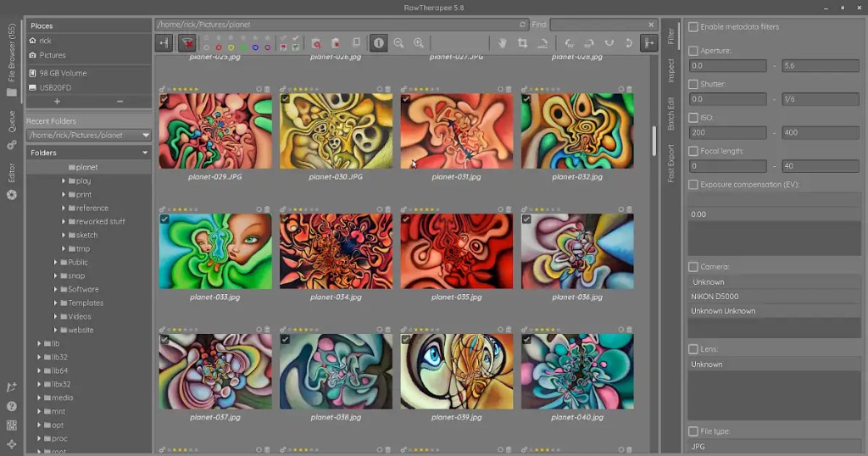Select the crop tool in the toolbar
The width and height of the screenshot is (868, 456).
click(522, 43)
